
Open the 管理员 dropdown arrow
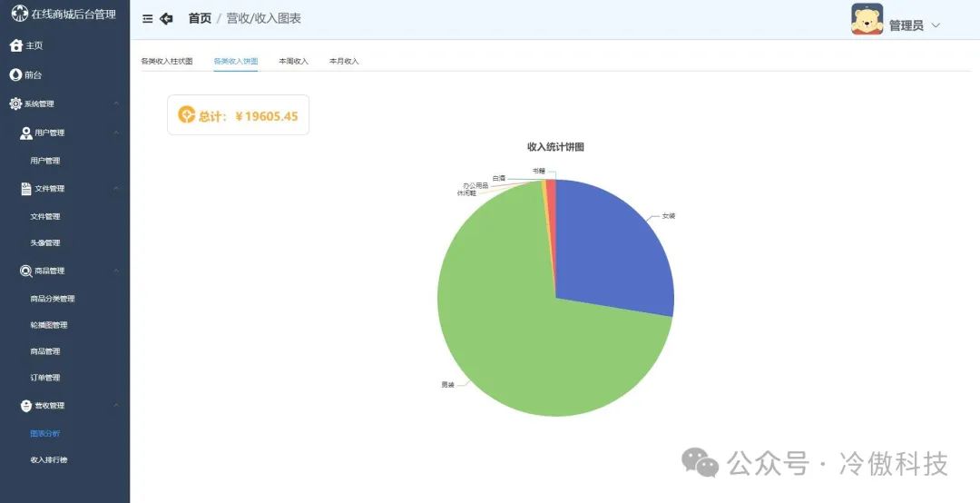coord(936,25)
